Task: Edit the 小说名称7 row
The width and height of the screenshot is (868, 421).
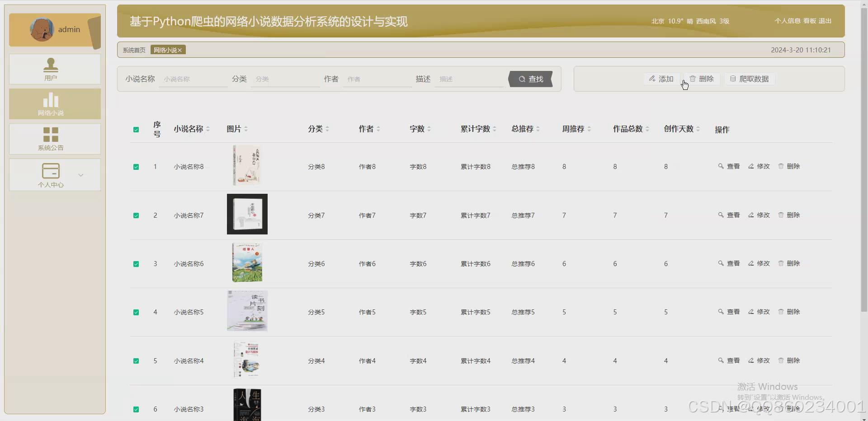Action: [759, 215]
